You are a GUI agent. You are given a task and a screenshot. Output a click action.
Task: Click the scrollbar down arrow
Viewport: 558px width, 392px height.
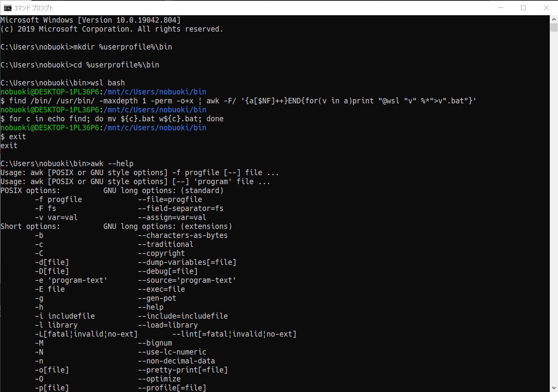tap(553, 387)
